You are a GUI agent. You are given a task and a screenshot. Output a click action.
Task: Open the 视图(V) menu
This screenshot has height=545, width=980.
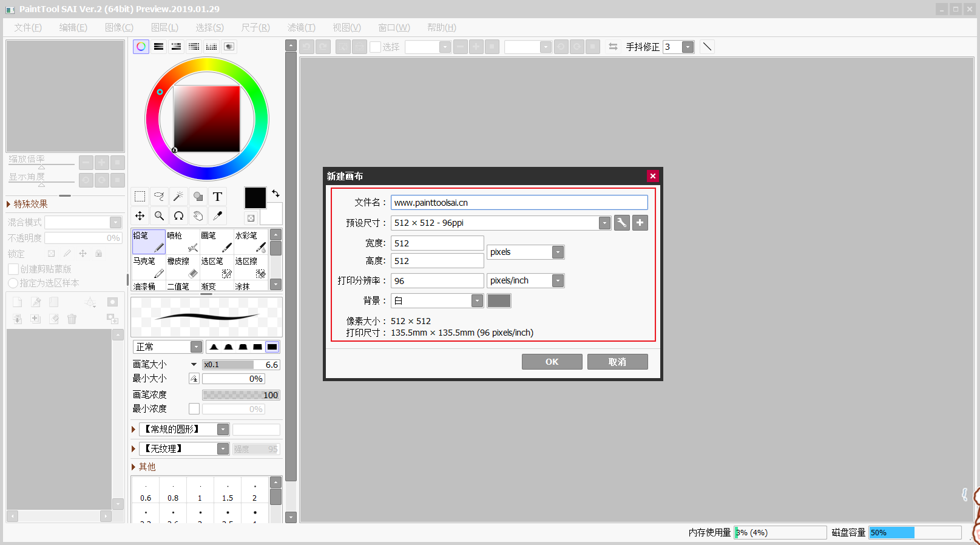point(346,27)
